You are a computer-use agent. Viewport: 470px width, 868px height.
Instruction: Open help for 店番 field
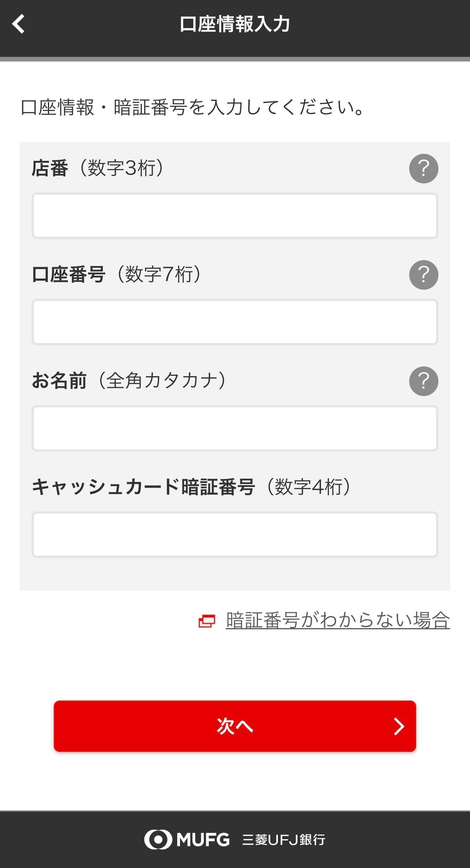424,169
